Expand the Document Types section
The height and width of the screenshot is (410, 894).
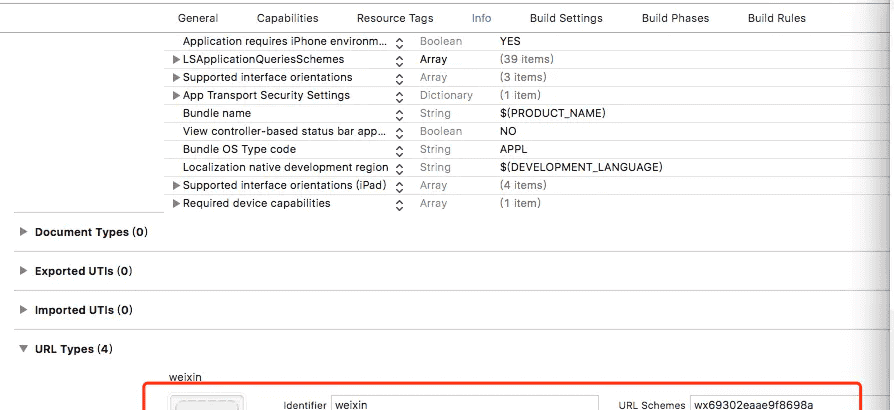tap(24, 232)
